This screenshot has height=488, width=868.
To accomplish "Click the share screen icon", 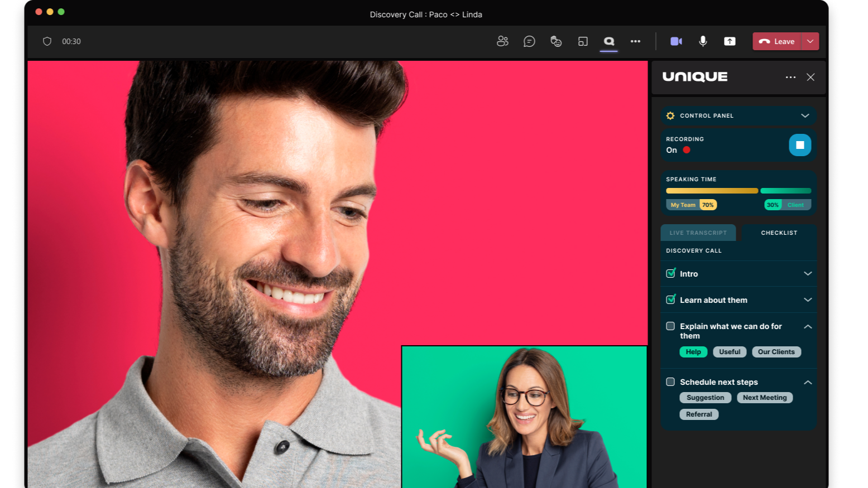I will click(730, 41).
